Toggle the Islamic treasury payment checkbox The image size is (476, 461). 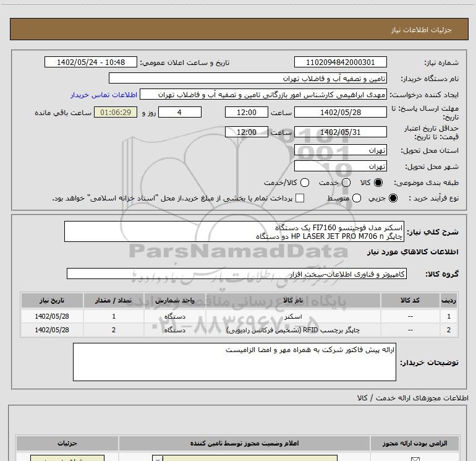(300, 198)
